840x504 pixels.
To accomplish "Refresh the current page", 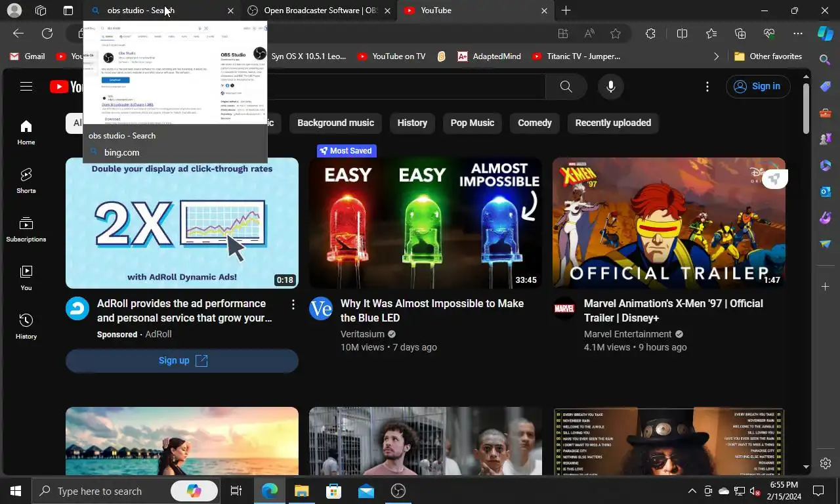I will [47, 33].
